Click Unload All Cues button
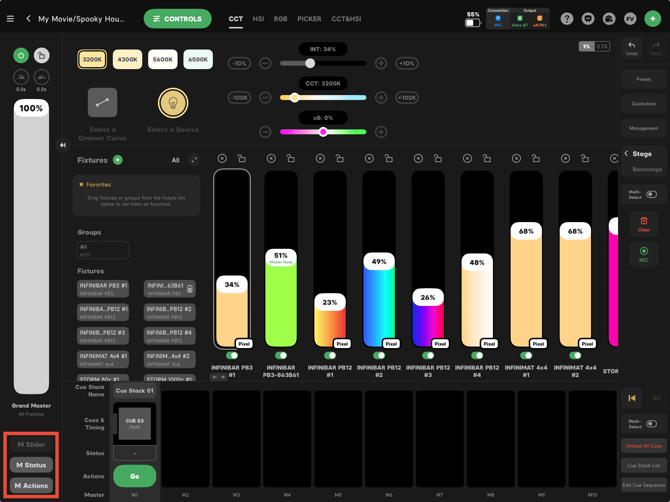This screenshot has width=670, height=502. [x=644, y=446]
